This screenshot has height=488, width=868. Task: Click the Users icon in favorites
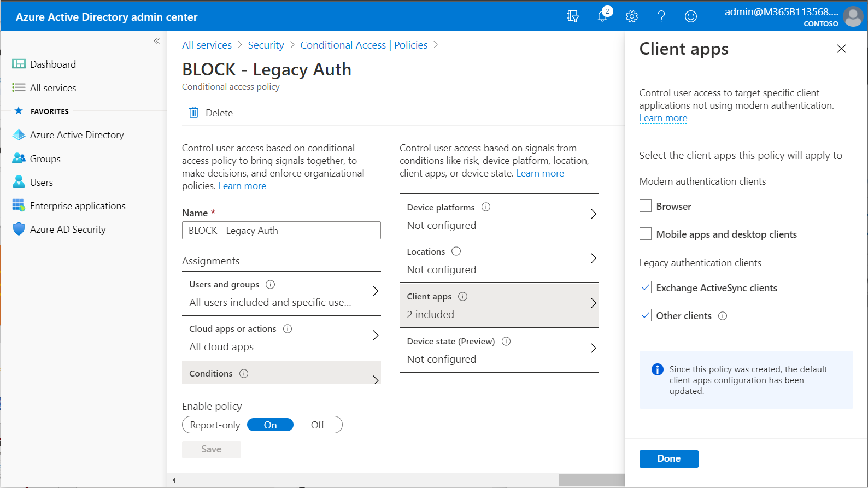pyautogui.click(x=19, y=182)
